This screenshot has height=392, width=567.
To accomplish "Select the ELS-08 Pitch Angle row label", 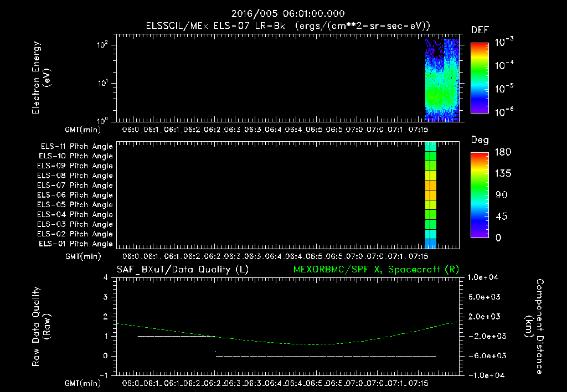I will click(x=75, y=176).
